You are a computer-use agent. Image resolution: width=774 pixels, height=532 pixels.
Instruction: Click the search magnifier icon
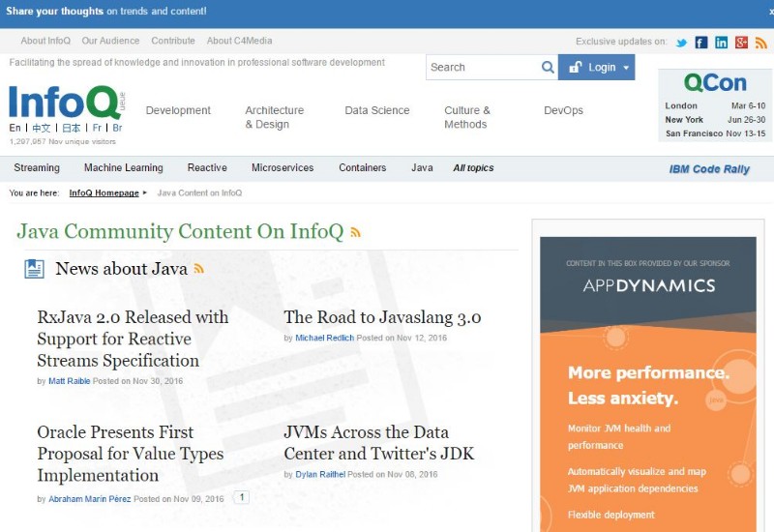548,67
